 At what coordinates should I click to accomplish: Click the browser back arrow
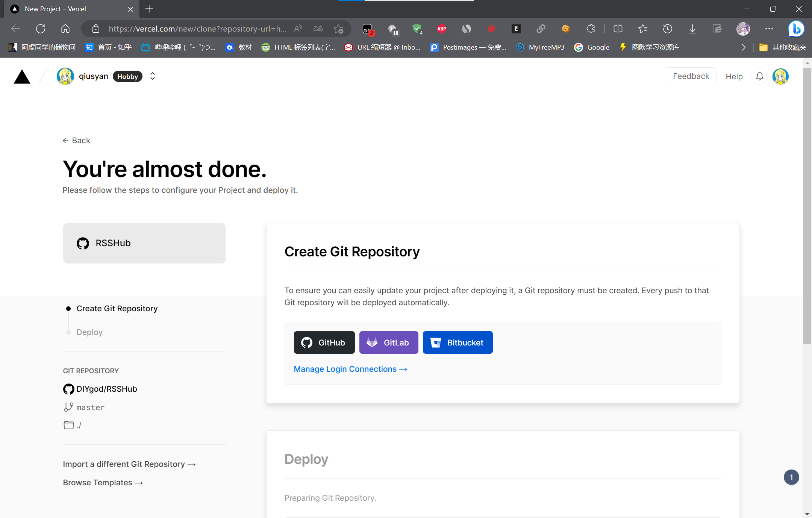[16, 29]
